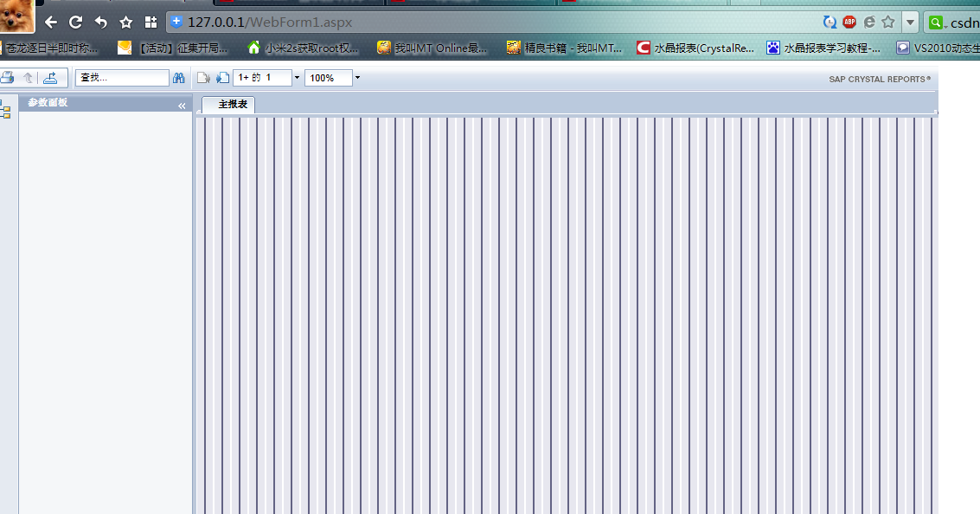Click the grayed-out drill-up arrow icon
This screenshot has height=514, width=980.
tap(29, 78)
